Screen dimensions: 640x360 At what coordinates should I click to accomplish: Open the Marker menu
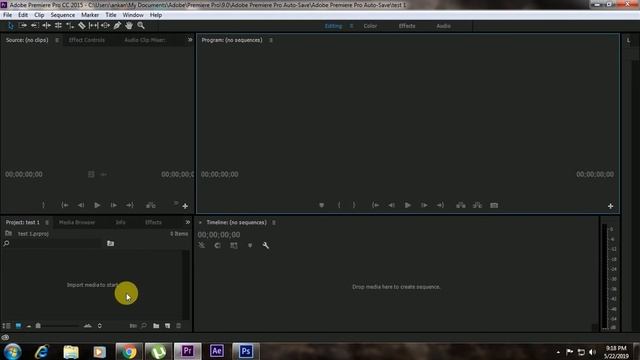[x=90, y=15]
